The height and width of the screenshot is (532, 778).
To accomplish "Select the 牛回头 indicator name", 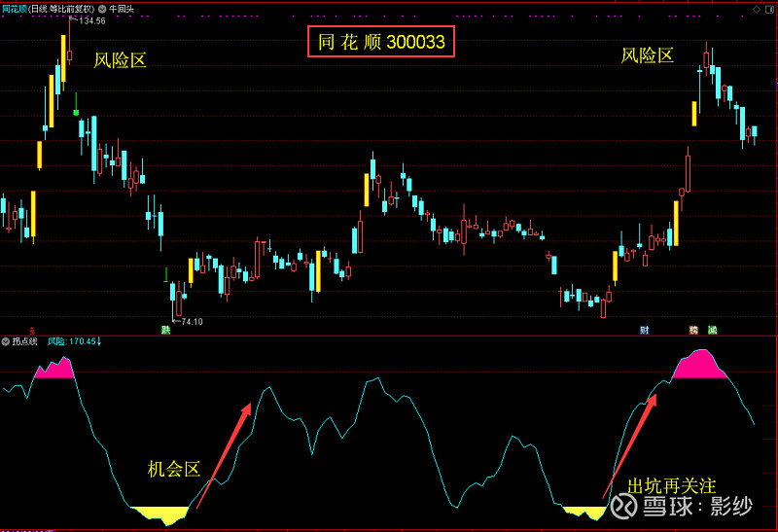I will click(121, 9).
